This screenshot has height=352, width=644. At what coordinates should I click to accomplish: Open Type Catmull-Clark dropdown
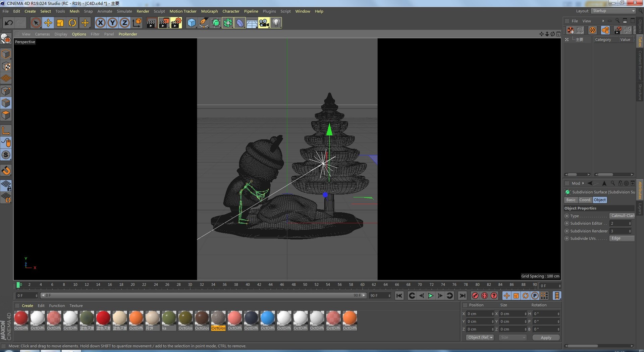pos(622,216)
